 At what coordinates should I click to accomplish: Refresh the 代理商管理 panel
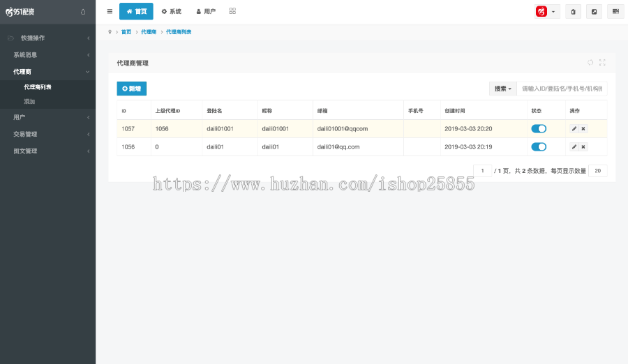pos(590,63)
